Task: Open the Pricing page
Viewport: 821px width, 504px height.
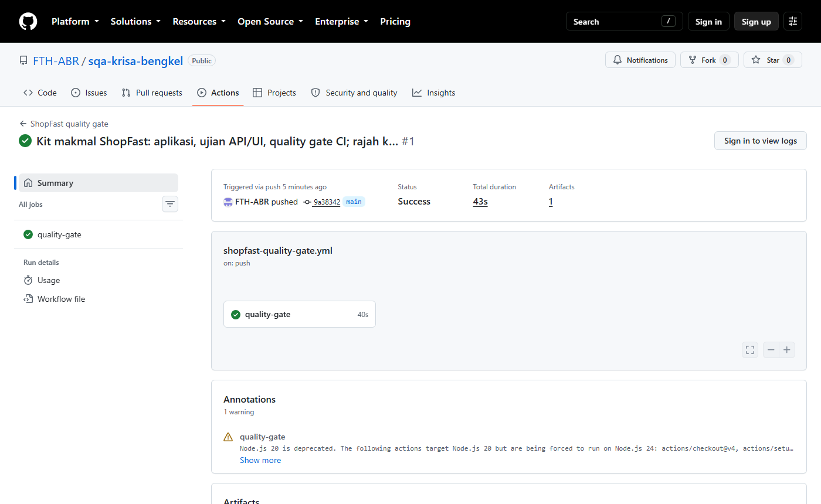Action: point(395,22)
